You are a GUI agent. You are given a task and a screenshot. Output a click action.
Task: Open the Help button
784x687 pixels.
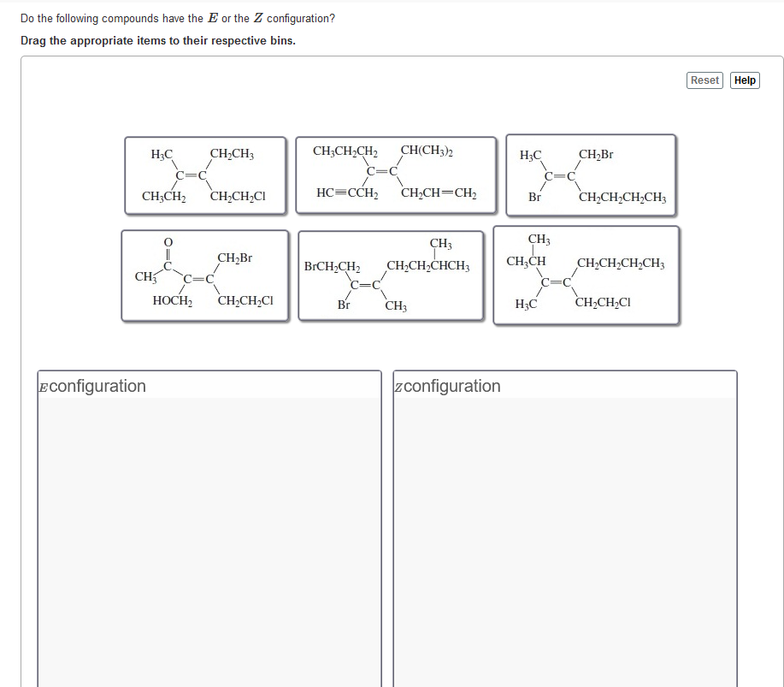point(745,80)
